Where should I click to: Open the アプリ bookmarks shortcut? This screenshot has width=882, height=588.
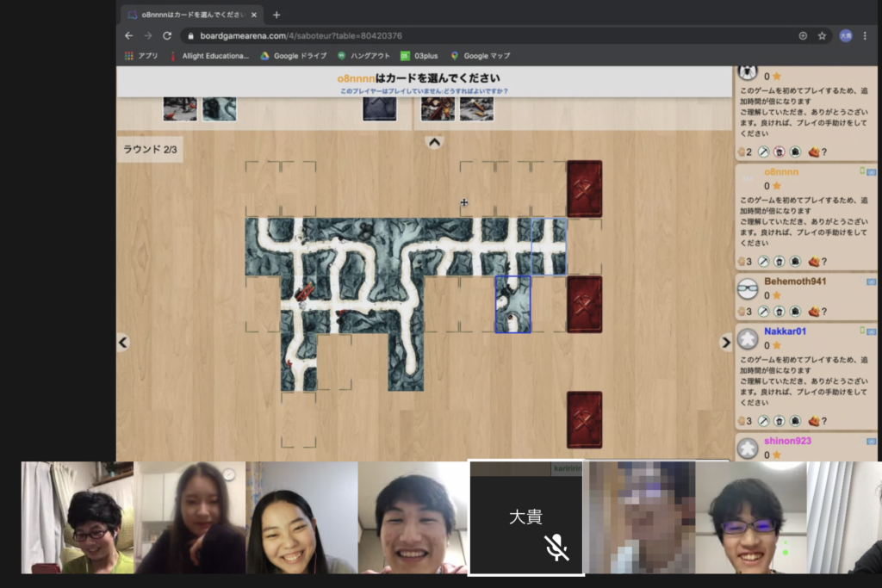point(140,56)
